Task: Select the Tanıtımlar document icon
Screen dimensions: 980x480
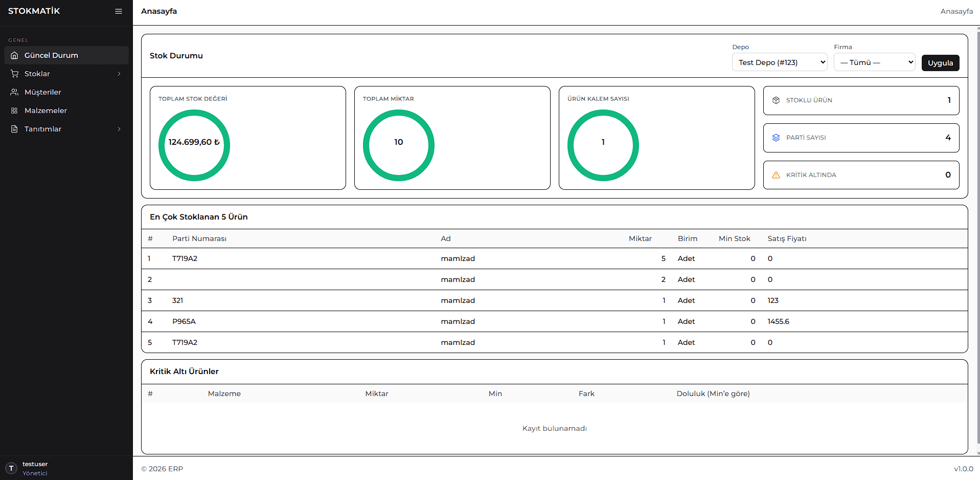Action: (x=14, y=129)
